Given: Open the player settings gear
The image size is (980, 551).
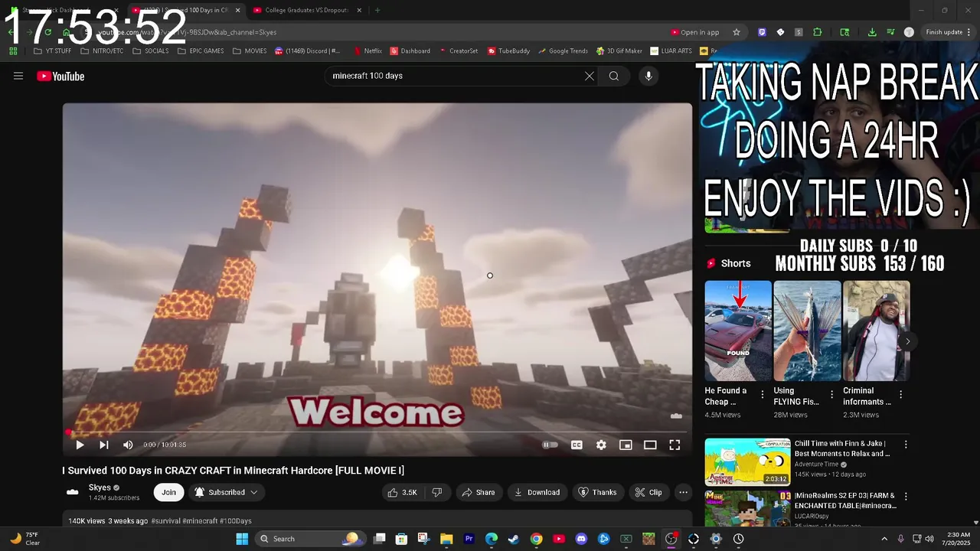Looking at the screenshot, I should pyautogui.click(x=601, y=445).
